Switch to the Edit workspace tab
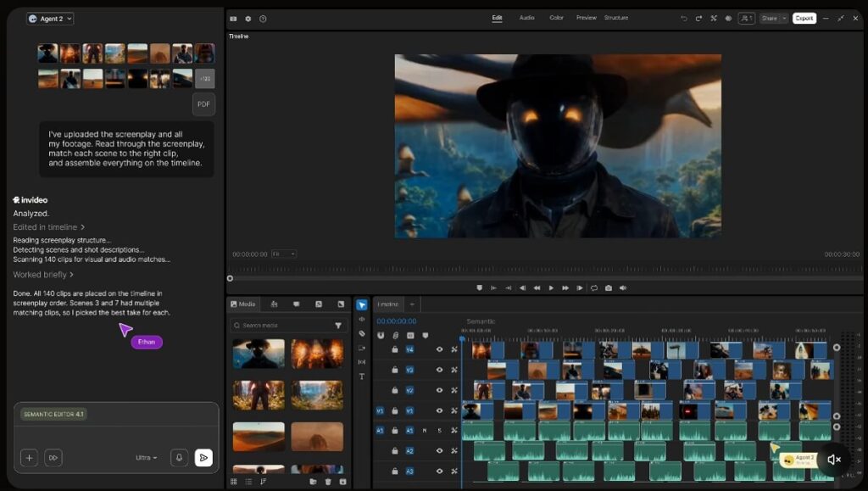 (x=497, y=18)
